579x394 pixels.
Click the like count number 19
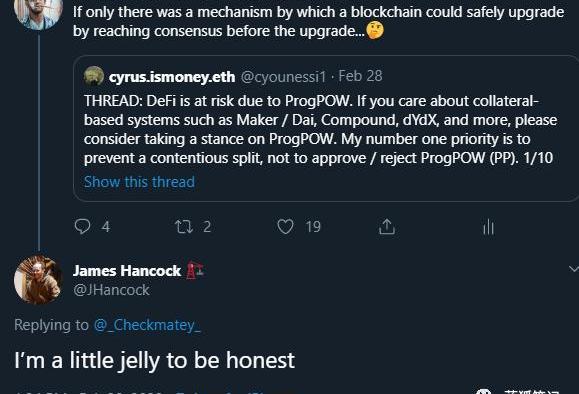coord(313,227)
